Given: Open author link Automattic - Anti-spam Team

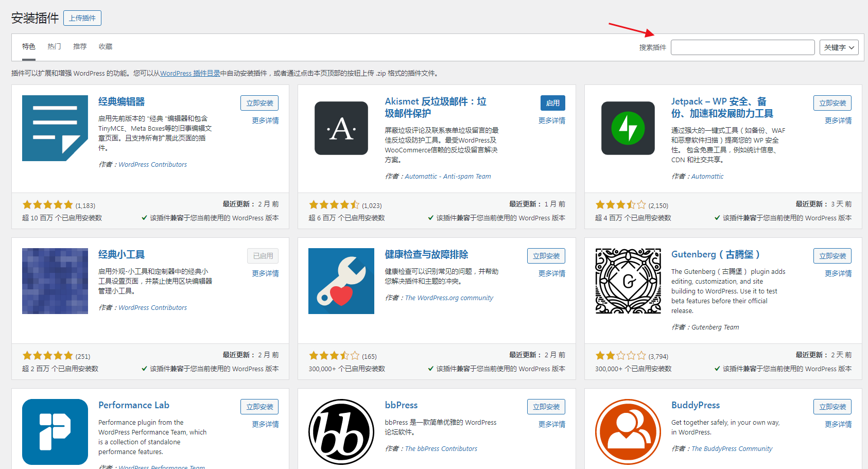Looking at the screenshot, I should 448,177.
